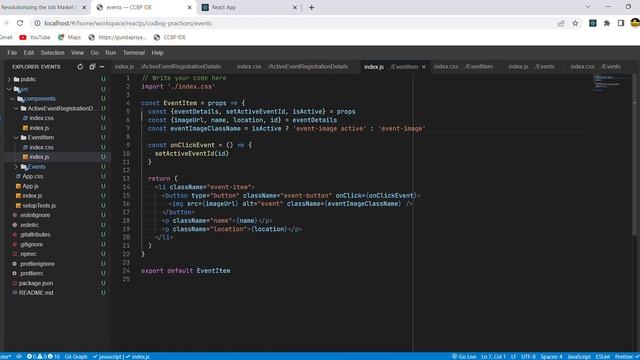Switch to React App browser tab
Image resolution: width=640 pixels, height=360 pixels.
click(250, 7)
